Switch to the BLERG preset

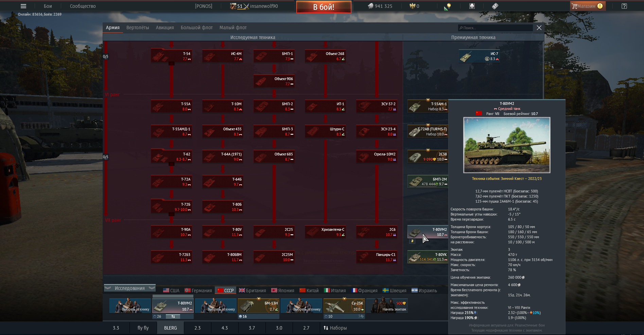pos(170,328)
